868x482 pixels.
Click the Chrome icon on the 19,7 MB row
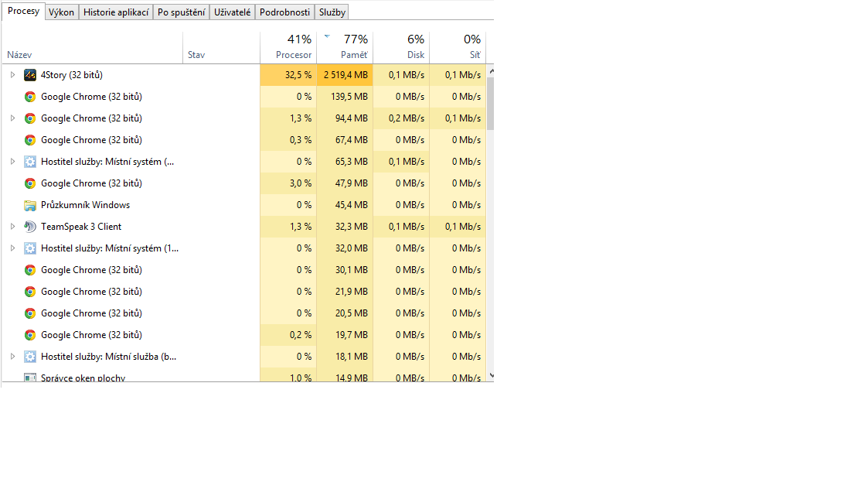30,335
